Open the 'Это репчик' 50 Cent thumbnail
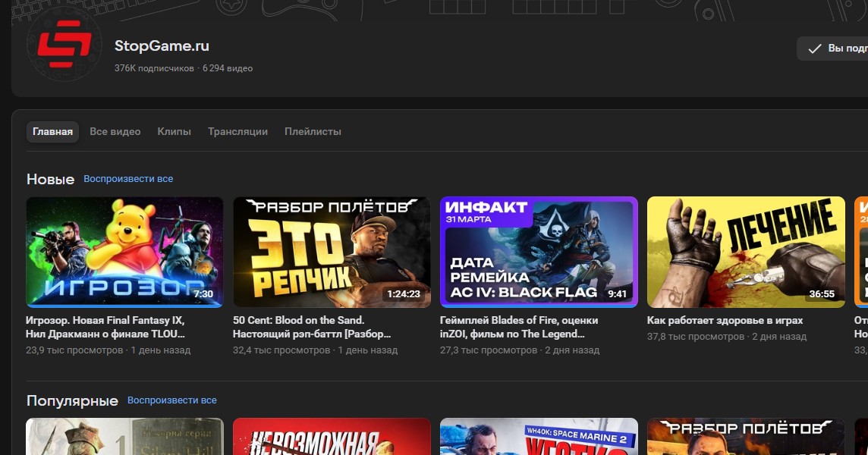 [331, 252]
